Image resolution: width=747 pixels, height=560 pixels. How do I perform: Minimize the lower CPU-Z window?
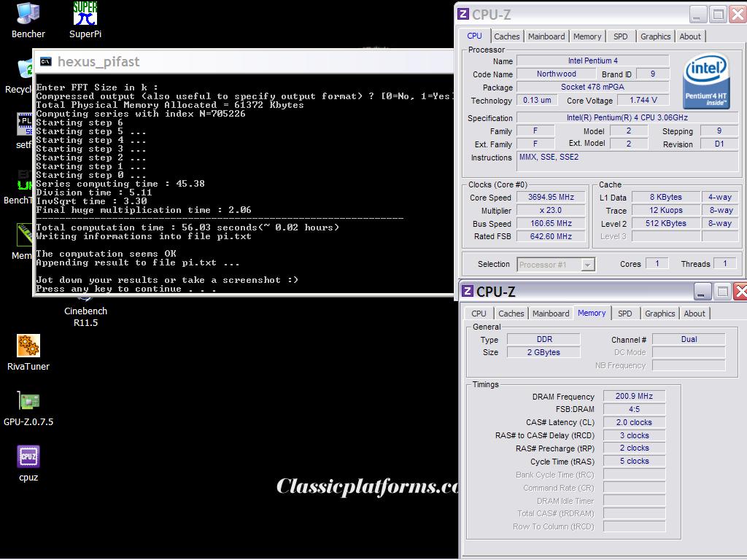pos(701,292)
